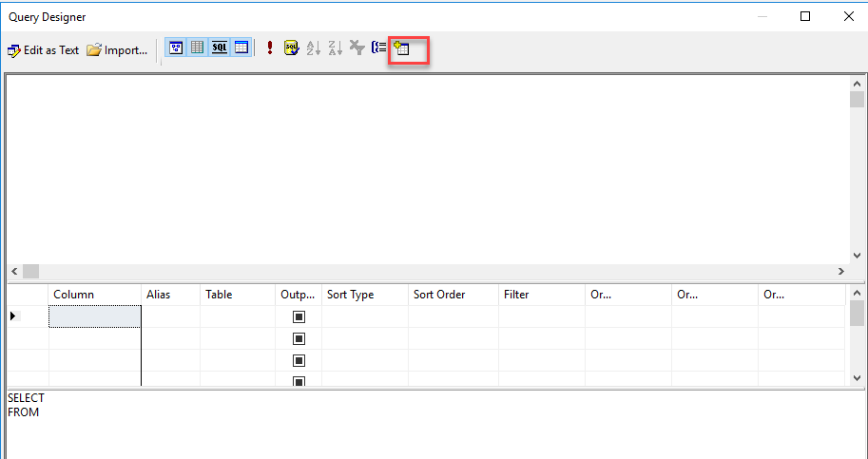Image resolution: width=868 pixels, height=459 pixels.
Task: Click Edit as Text button
Action: point(43,50)
